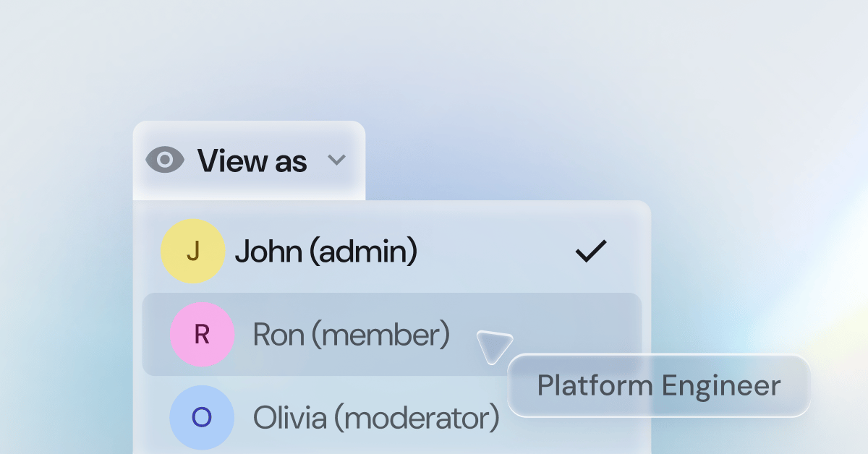
Task: Click the O initial inside Olivia's avatar
Action: click(202, 417)
